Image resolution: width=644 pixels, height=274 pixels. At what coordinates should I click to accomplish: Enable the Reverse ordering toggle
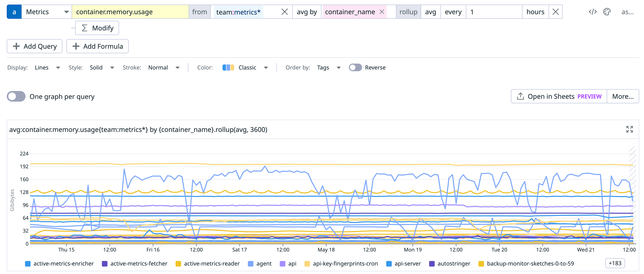[x=355, y=67]
